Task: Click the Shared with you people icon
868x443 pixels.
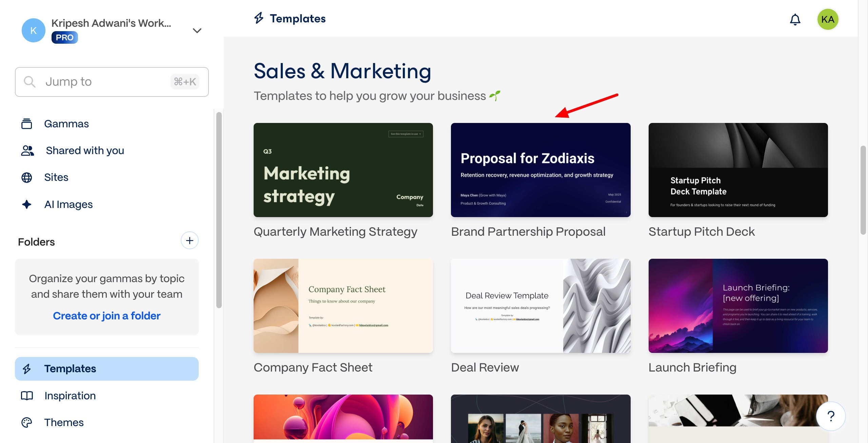Action: point(27,151)
